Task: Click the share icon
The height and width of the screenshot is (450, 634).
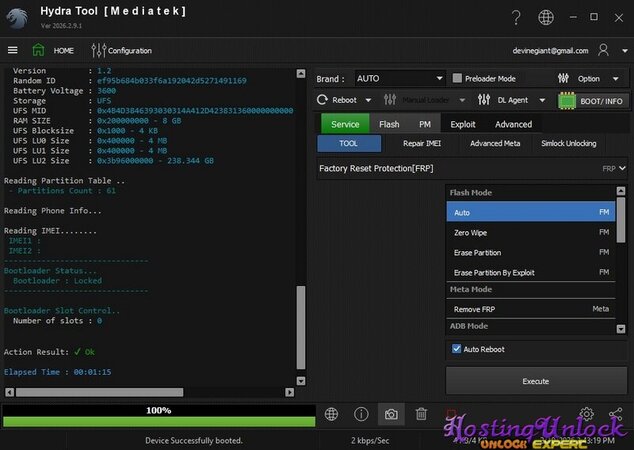Action: click(x=615, y=414)
